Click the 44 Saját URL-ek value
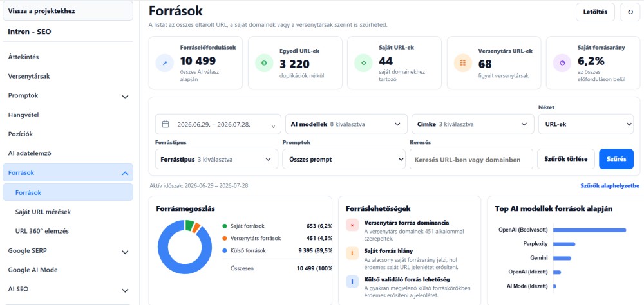The height and width of the screenshot is (305, 644). (x=386, y=60)
